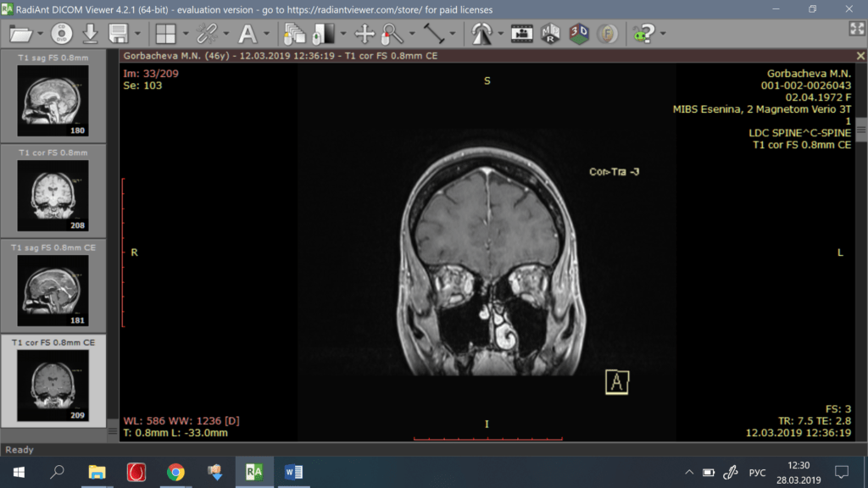Expand the measurement tool dropdown arrow

point(453,34)
